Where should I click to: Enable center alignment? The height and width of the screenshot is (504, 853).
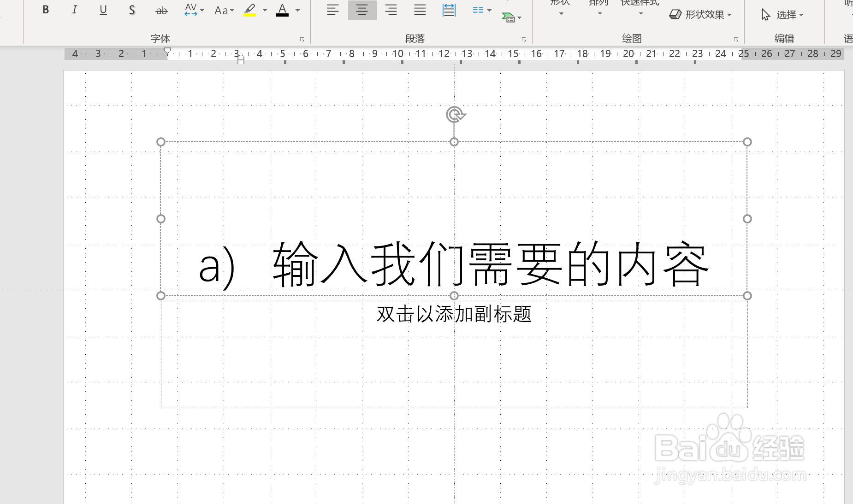[x=362, y=9]
